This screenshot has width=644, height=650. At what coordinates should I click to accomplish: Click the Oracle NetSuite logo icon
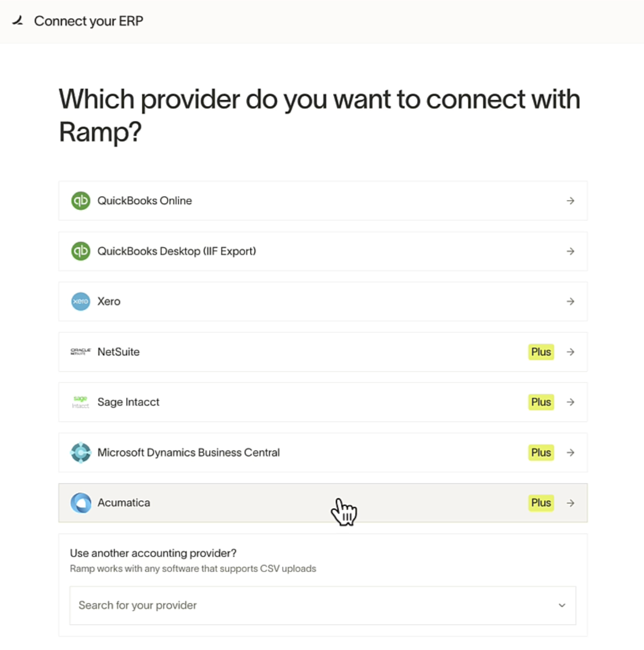[81, 352]
